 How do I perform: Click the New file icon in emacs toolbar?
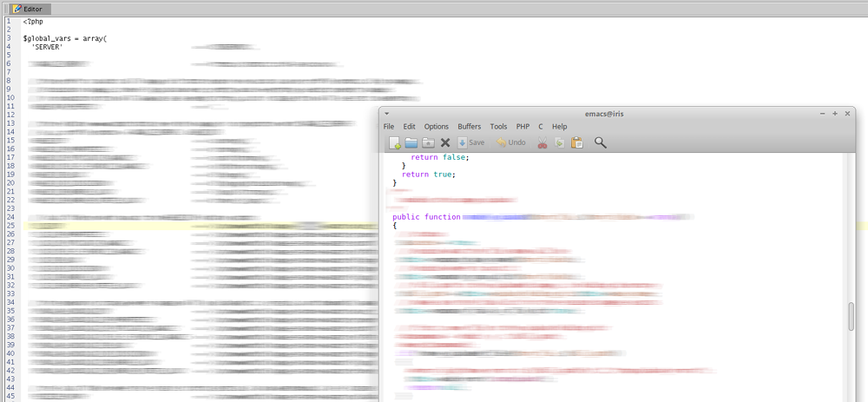395,143
